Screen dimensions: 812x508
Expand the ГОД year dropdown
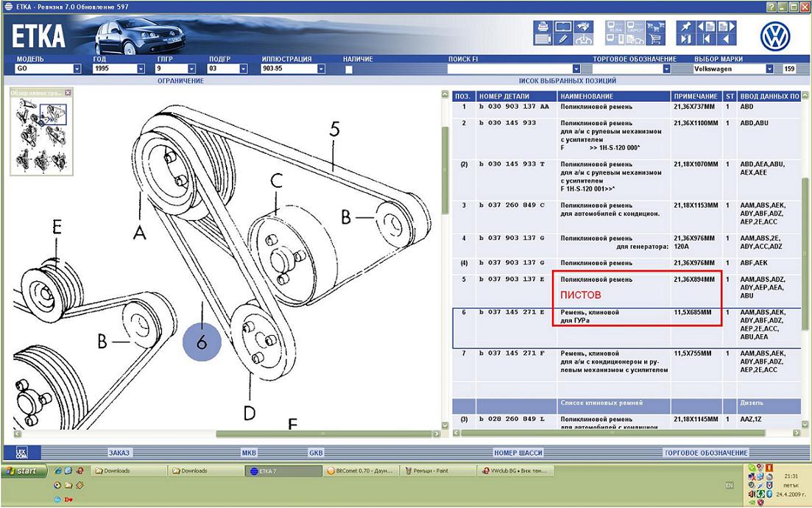pos(141,69)
